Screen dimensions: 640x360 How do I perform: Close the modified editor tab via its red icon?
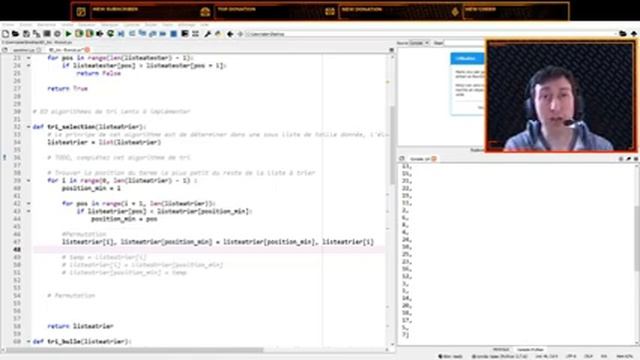87,50
